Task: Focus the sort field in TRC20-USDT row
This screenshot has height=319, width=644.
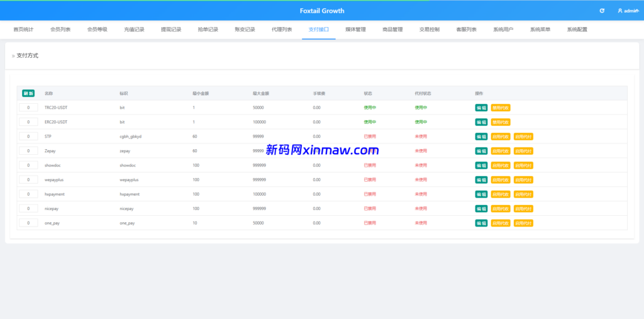Action: pyautogui.click(x=28, y=108)
